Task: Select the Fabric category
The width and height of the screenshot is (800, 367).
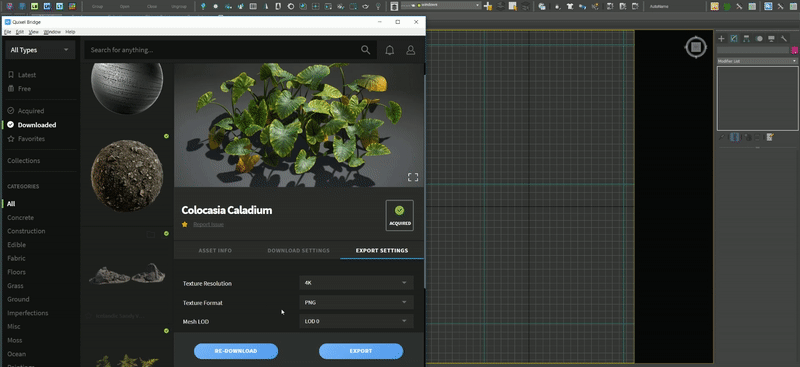Action: [16, 258]
